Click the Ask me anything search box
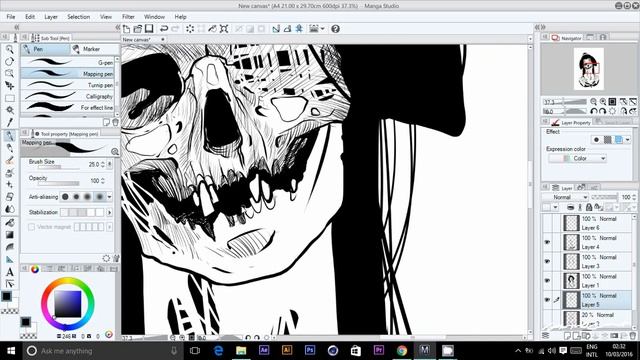 (102, 351)
